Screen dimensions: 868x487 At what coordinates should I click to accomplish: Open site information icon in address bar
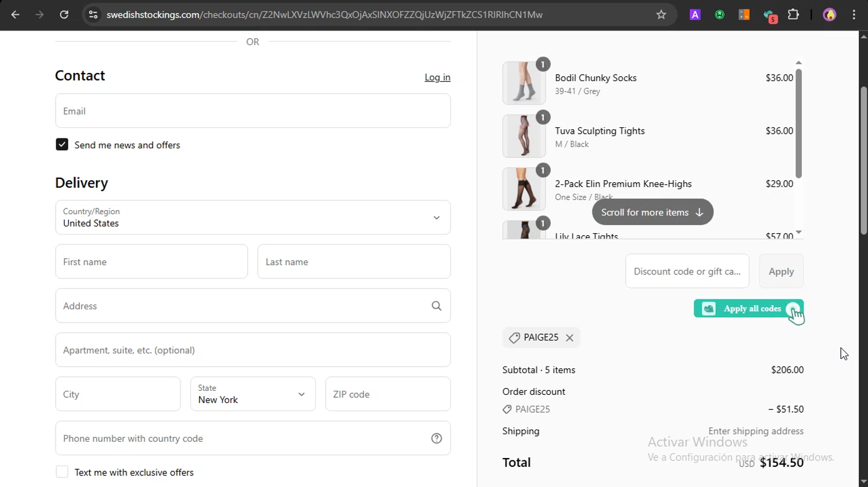coord(93,14)
